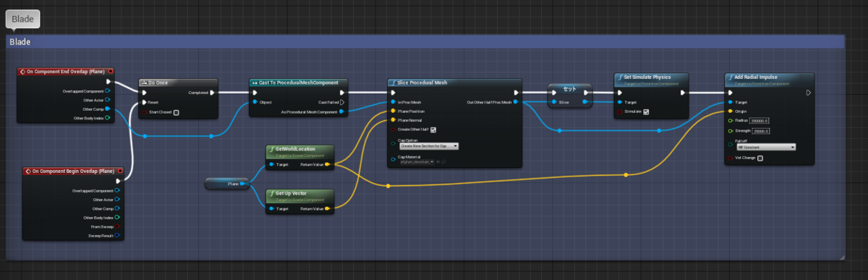
Task: Click the Plane Position input pin
Action: pyautogui.click(x=393, y=111)
